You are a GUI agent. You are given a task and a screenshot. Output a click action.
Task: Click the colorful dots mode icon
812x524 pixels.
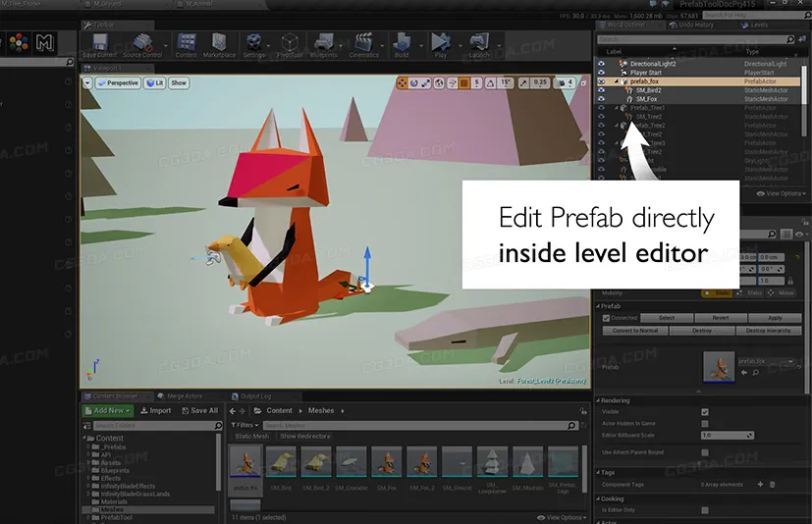coord(19,42)
